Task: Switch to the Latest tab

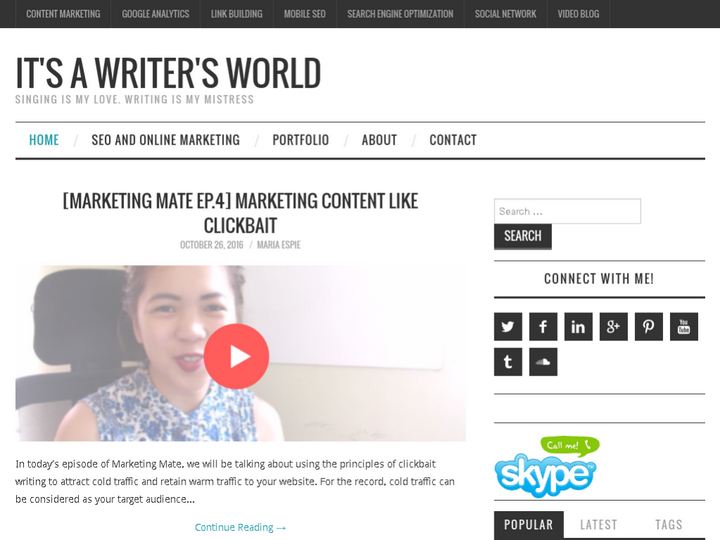Action: (x=598, y=524)
